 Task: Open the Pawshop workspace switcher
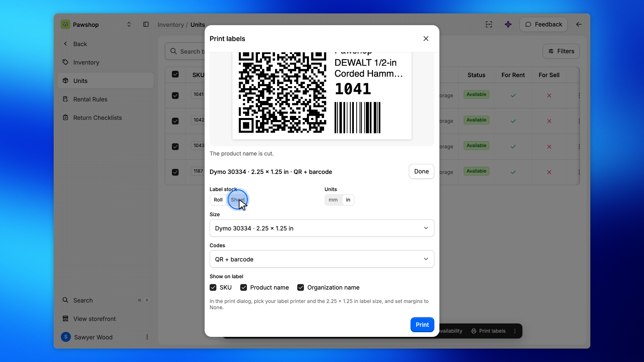coord(96,24)
